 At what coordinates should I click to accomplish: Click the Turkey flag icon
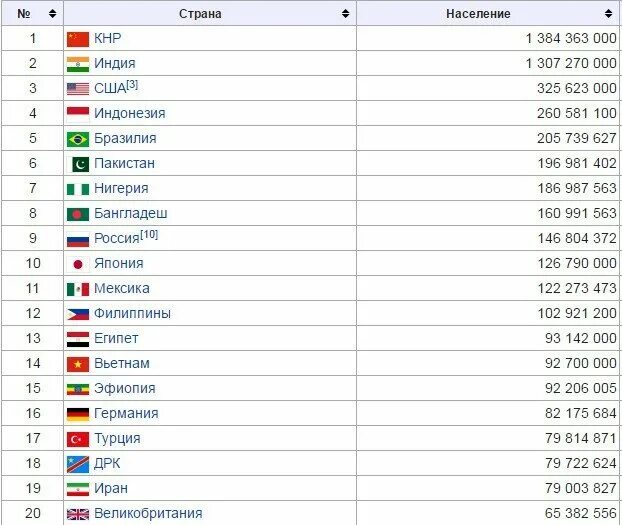78,439
